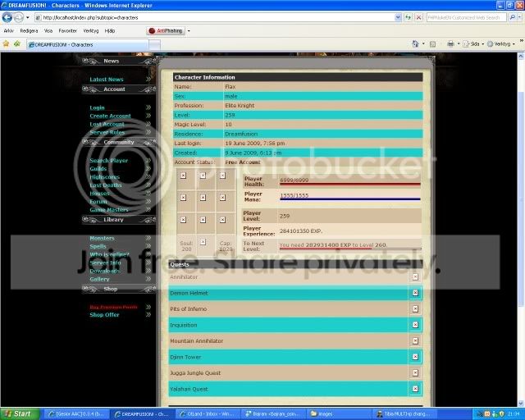Open the Djinn Tower quest status icon
525x420 pixels.
coord(415,357)
